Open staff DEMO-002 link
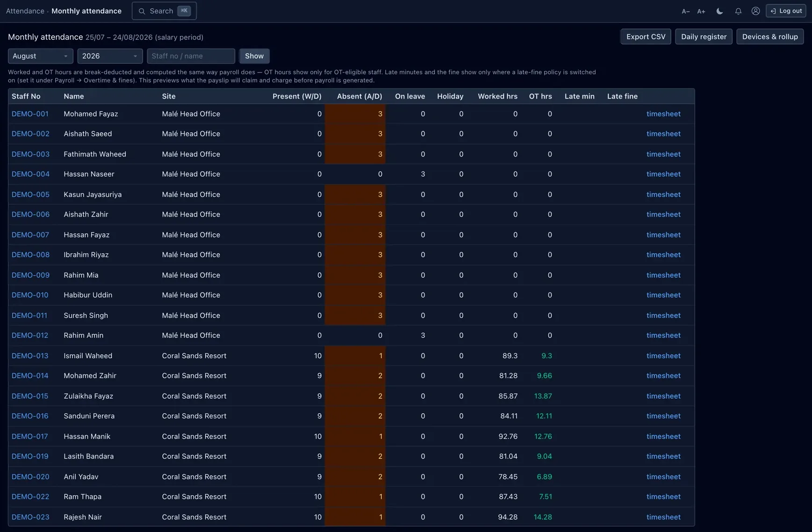Viewport: 812px width, 532px height. pos(30,134)
